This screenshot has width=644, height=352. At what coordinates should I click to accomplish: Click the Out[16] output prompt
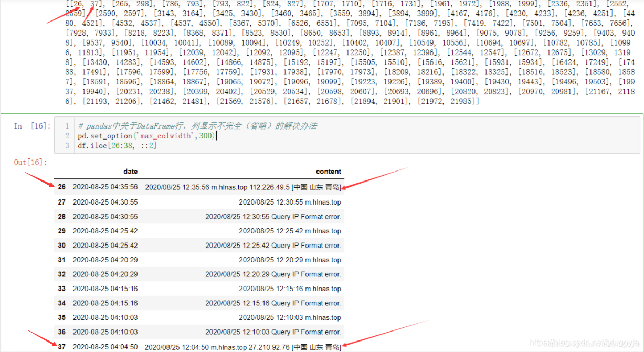(30, 162)
